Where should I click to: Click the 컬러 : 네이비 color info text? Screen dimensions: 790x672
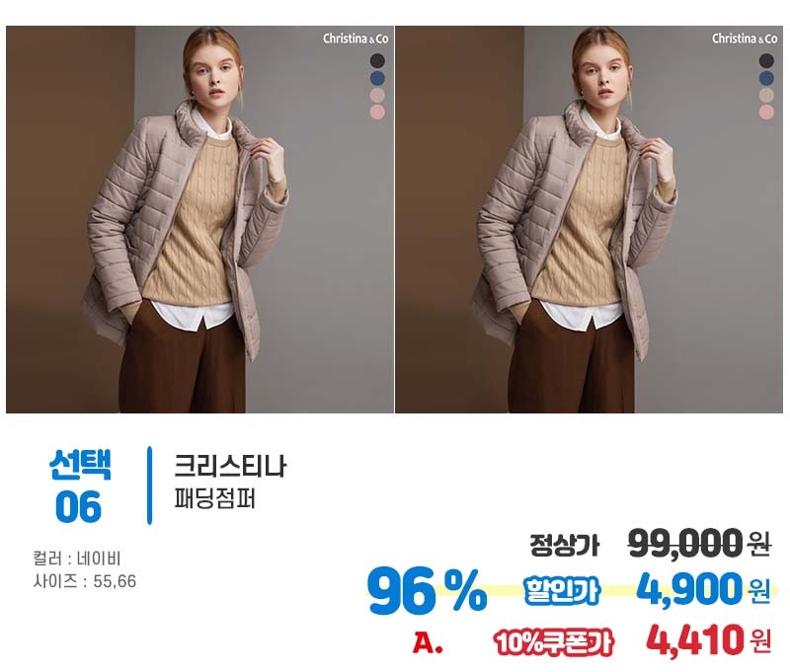pyautogui.click(x=77, y=559)
